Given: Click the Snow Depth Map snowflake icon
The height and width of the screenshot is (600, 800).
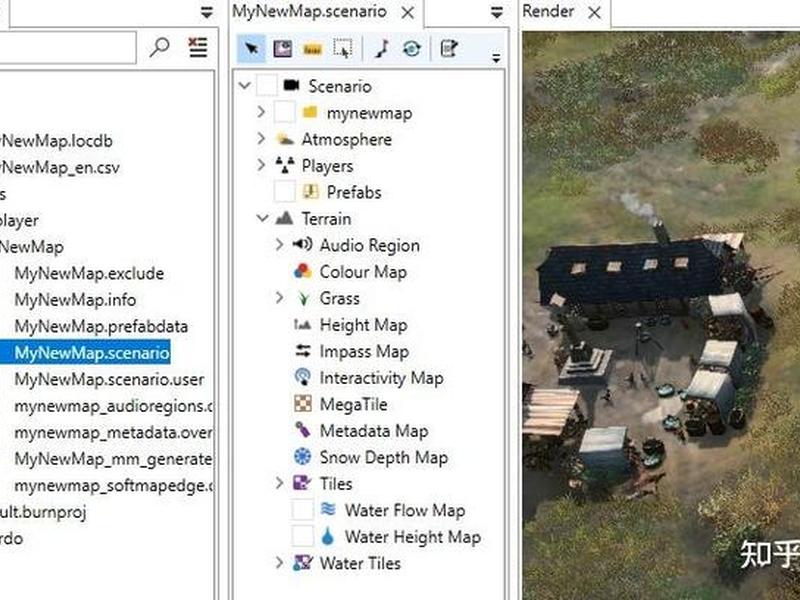Looking at the screenshot, I should click(x=303, y=457).
